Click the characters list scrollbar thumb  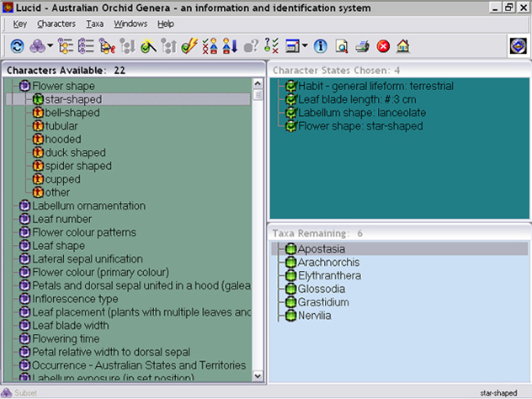click(258, 94)
